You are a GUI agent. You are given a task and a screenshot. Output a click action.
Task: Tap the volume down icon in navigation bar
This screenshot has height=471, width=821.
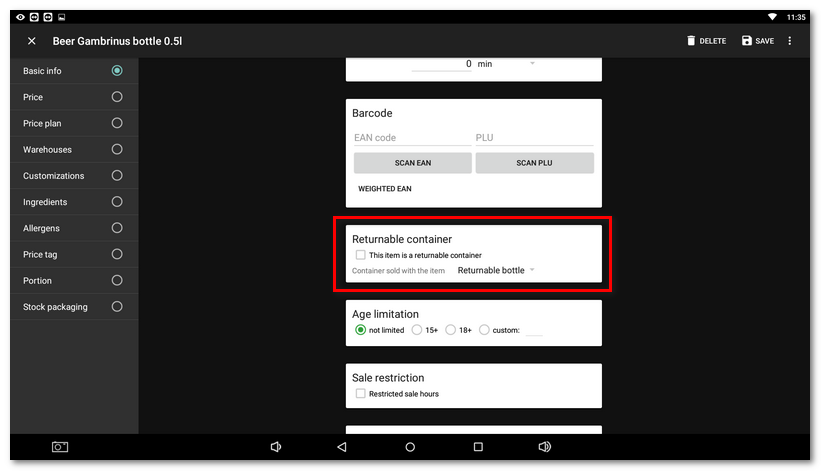(276, 447)
